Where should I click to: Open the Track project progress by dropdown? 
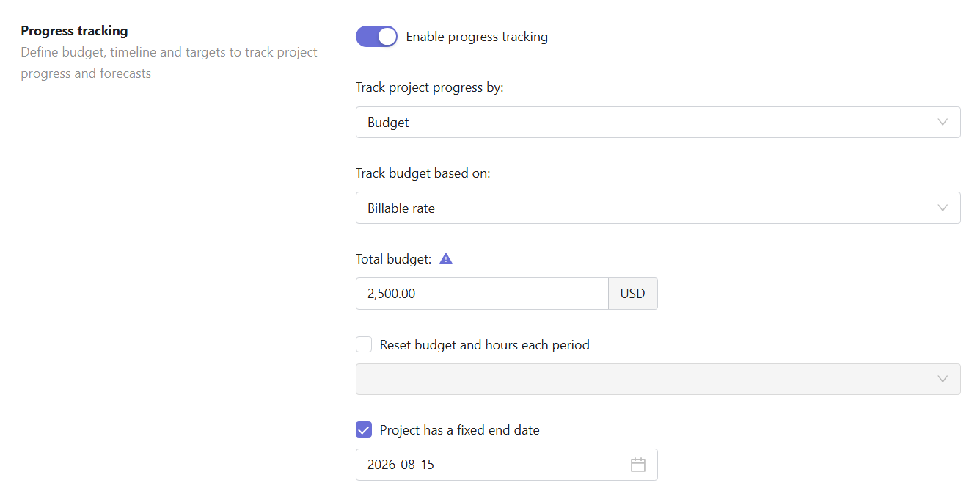coord(658,122)
